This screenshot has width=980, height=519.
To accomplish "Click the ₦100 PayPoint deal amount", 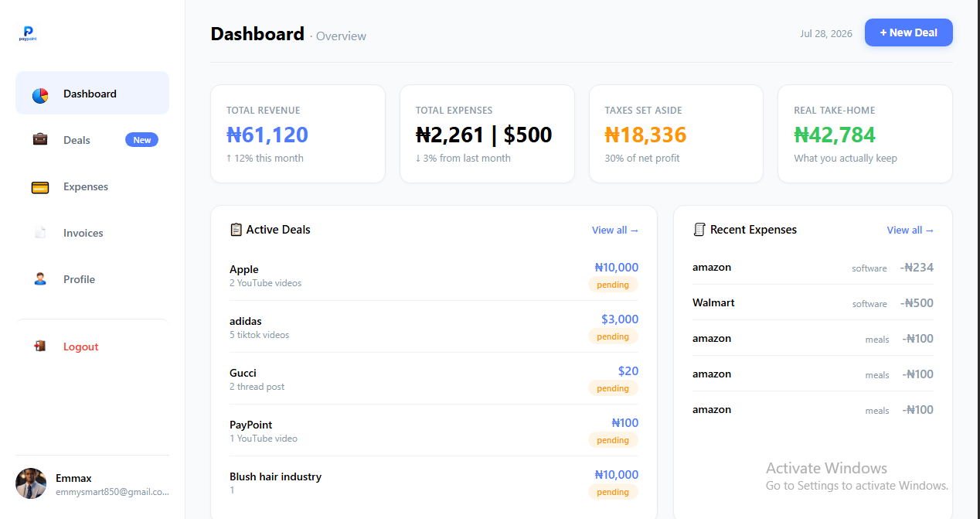I will click(625, 422).
